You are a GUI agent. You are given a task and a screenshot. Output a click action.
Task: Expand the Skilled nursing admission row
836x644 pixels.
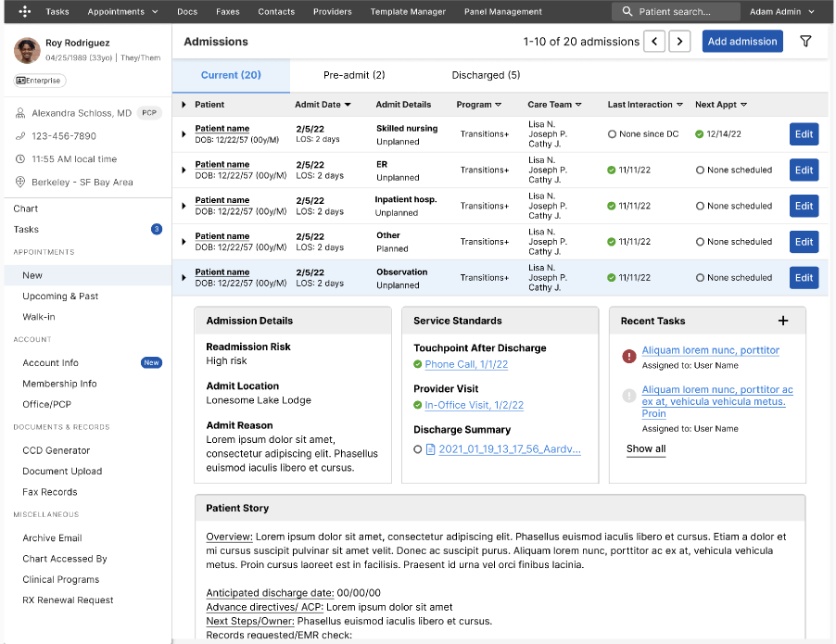pyautogui.click(x=184, y=133)
